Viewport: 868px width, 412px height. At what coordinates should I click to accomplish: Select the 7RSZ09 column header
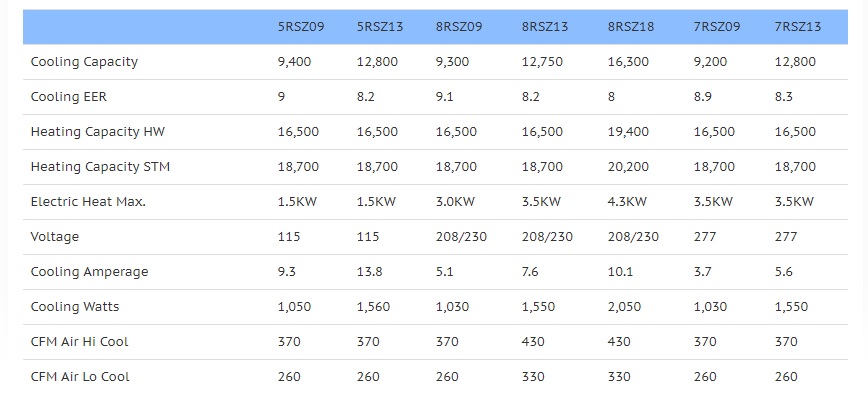[x=717, y=27]
